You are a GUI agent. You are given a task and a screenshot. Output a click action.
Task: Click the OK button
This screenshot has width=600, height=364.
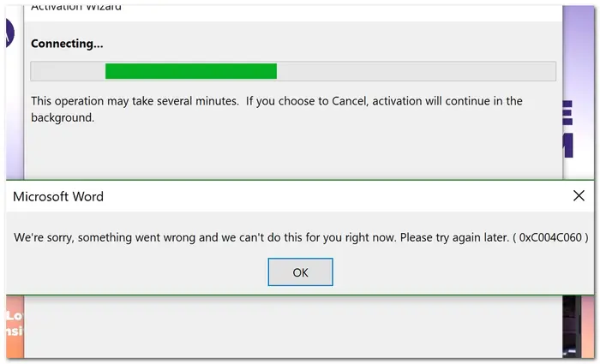(300, 272)
